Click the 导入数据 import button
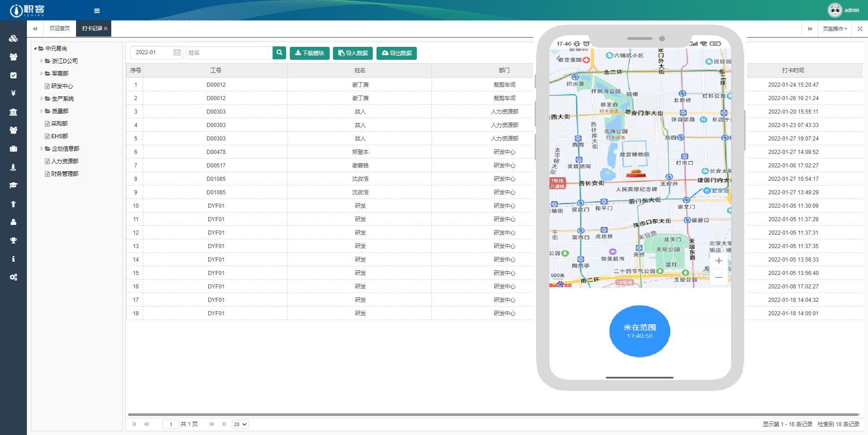This screenshot has width=868, height=435. point(353,53)
